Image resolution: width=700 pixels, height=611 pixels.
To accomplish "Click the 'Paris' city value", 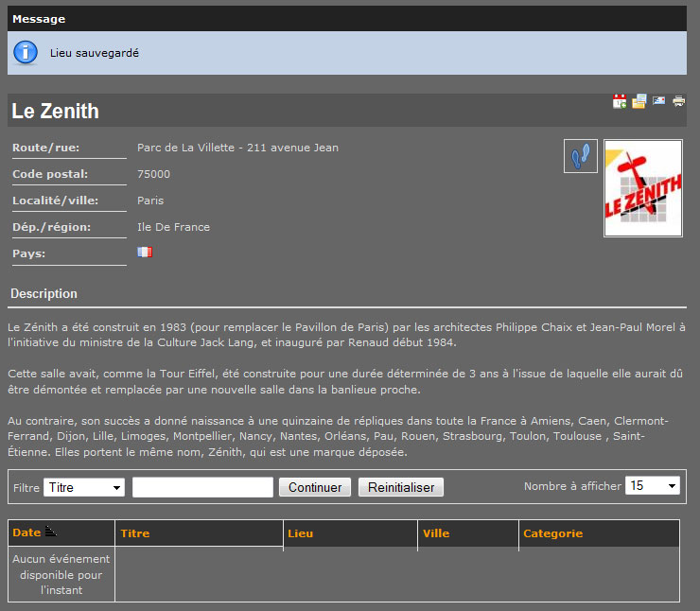I will (x=150, y=201).
